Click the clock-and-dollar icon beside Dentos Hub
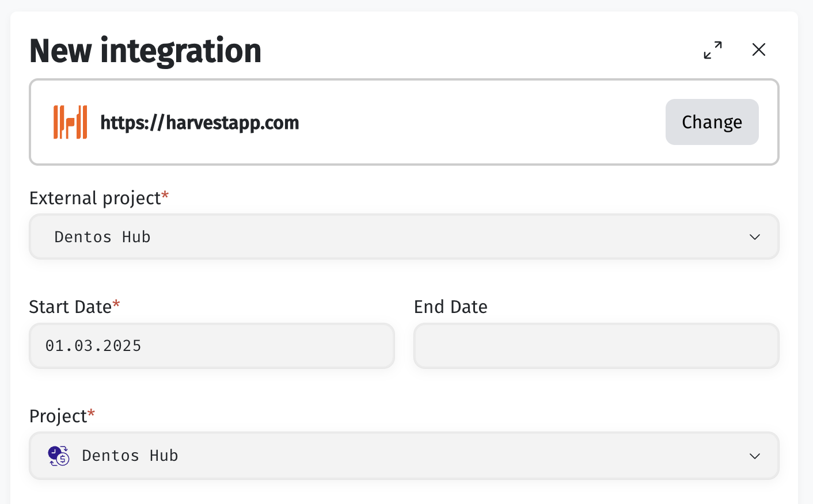Image resolution: width=813 pixels, height=504 pixels. click(59, 456)
